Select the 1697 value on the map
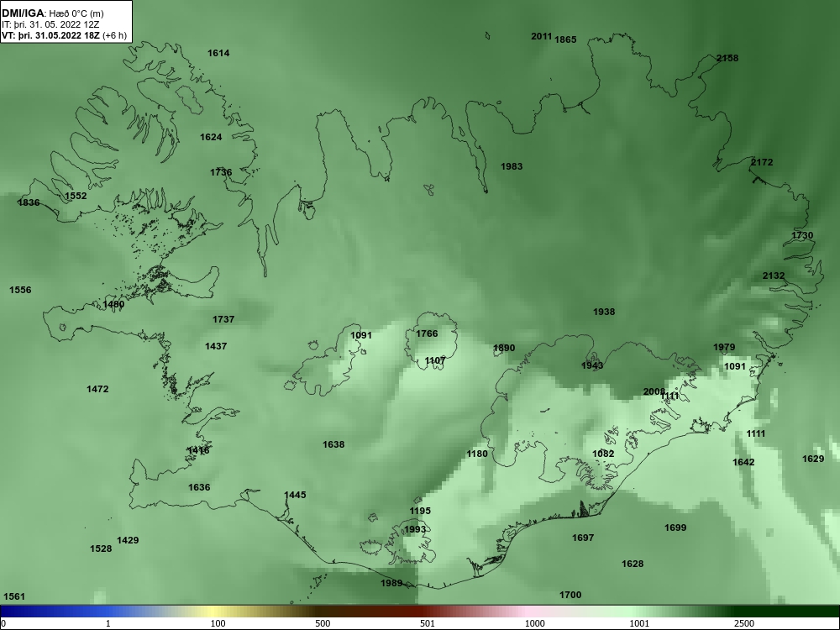 pos(583,538)
